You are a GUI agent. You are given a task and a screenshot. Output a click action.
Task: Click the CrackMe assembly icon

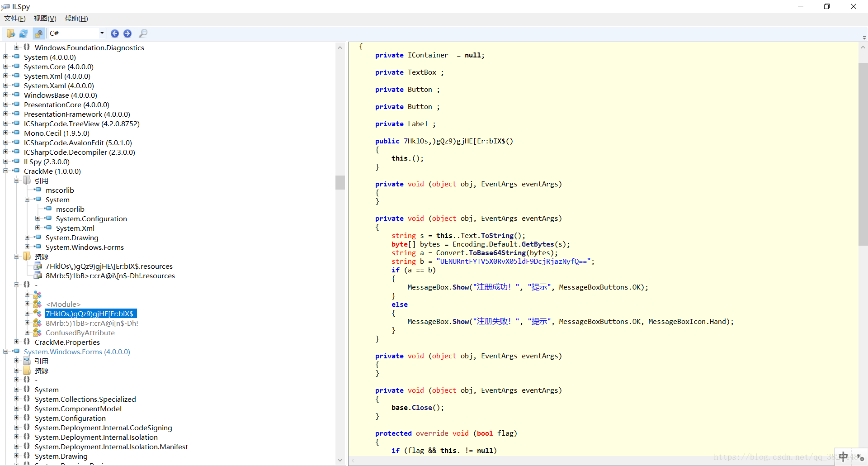(x=16, y=171)
